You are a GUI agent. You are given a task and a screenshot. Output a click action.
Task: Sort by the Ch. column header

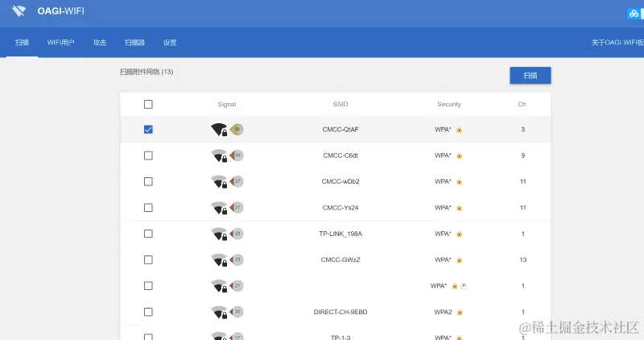pyautogui.click(x=522, y=105)
